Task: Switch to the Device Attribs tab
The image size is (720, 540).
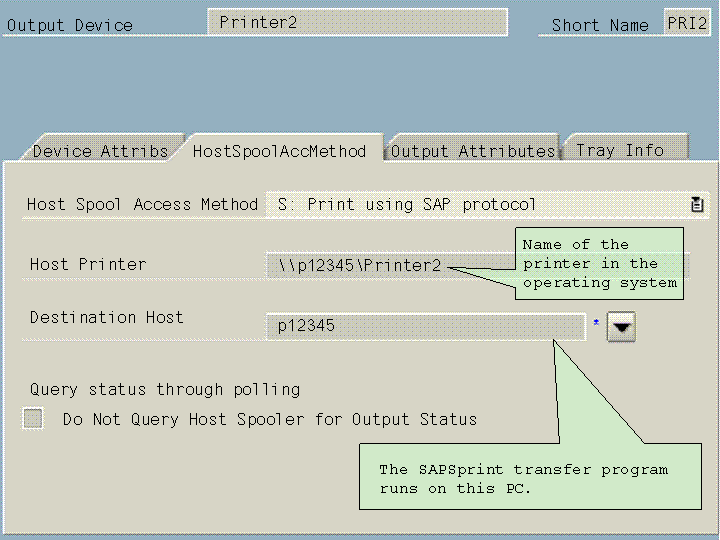Action: 100,151
